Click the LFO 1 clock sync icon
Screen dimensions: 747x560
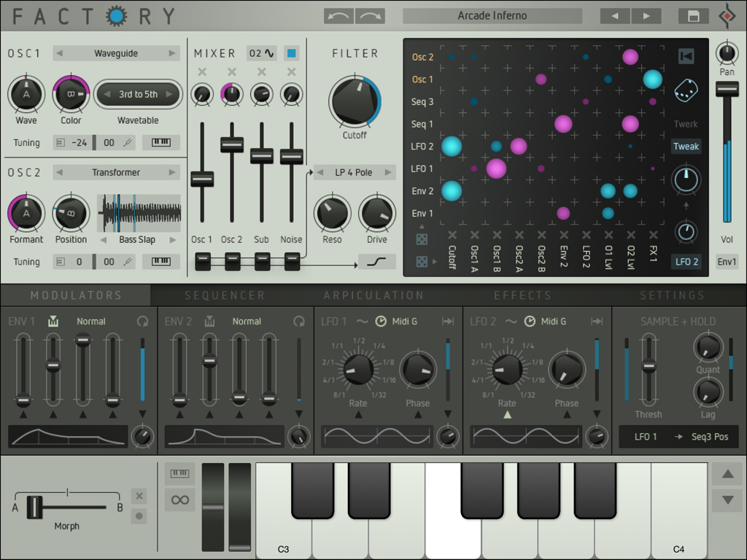pos(381,322)
